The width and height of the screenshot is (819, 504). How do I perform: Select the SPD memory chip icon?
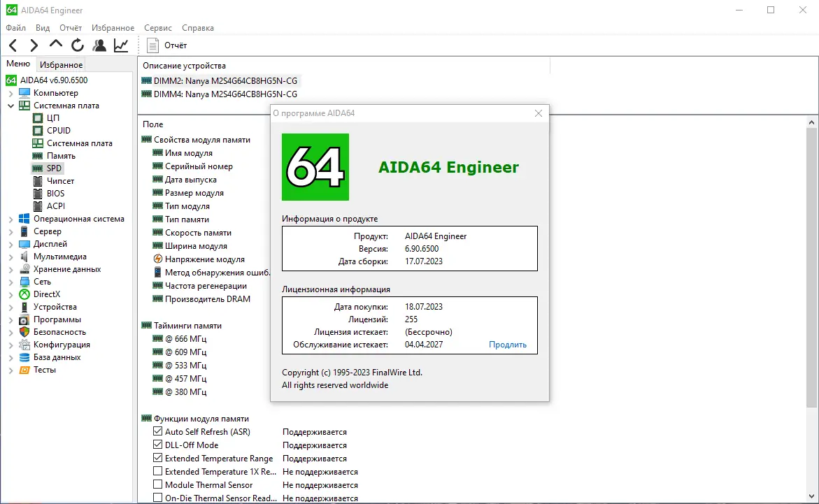pos(38,168)
